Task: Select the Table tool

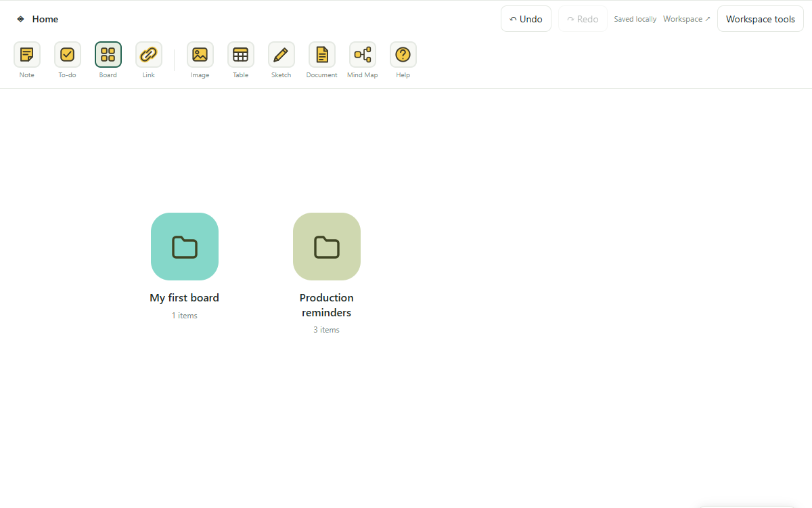Action: (241, 55)
